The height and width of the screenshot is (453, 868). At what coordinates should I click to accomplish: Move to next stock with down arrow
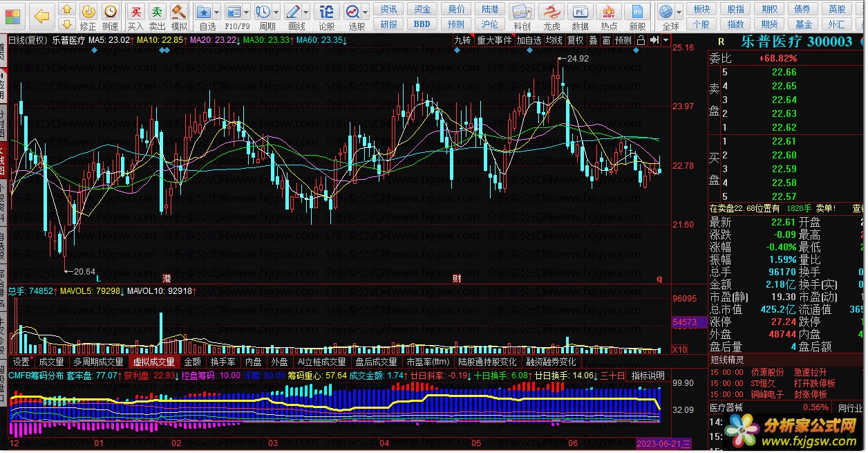click(66, 25)
